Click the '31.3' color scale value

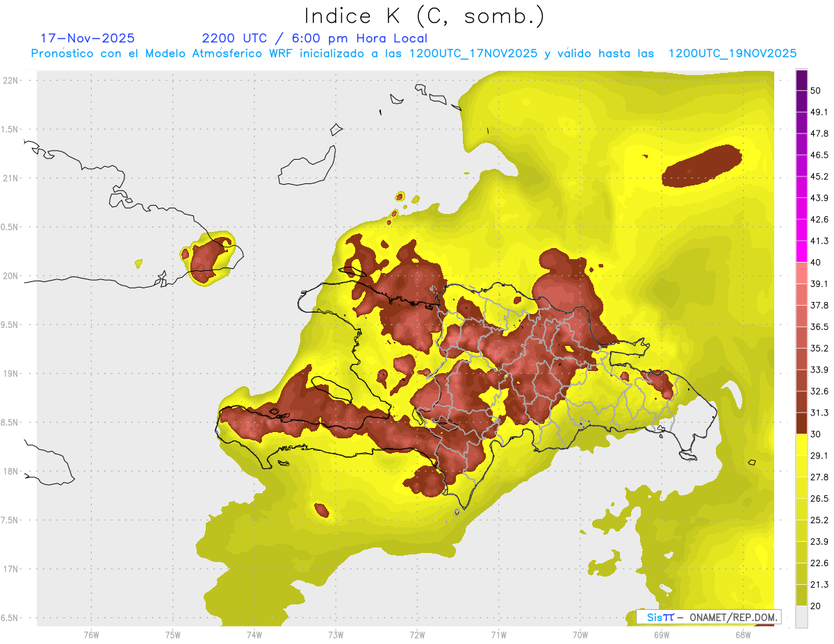pyautogui.click(x=819, y=413)
